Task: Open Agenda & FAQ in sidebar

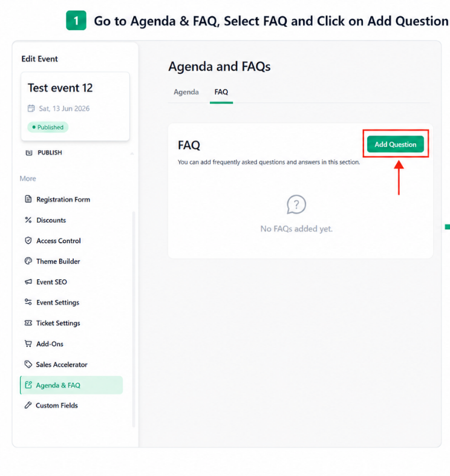Action: [x=71, y=385]
